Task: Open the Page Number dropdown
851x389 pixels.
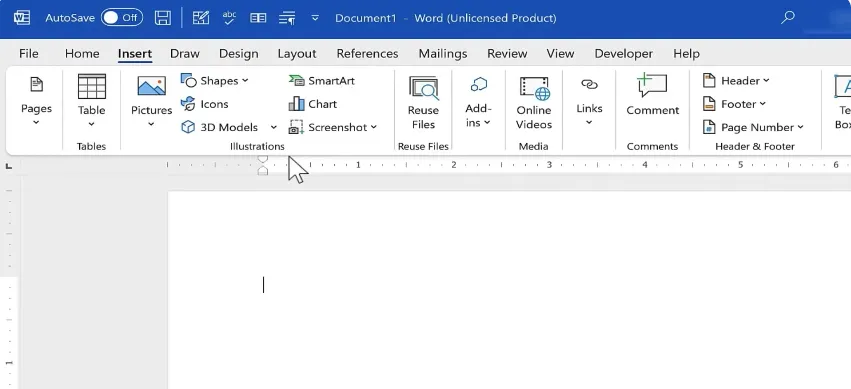Action: click(753, 127)
